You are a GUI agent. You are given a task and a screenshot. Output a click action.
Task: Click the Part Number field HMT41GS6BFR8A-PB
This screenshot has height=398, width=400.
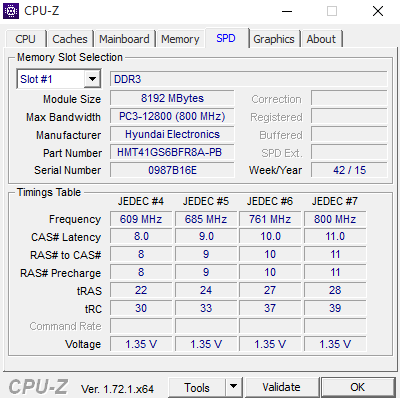click(x=172, y=152)
